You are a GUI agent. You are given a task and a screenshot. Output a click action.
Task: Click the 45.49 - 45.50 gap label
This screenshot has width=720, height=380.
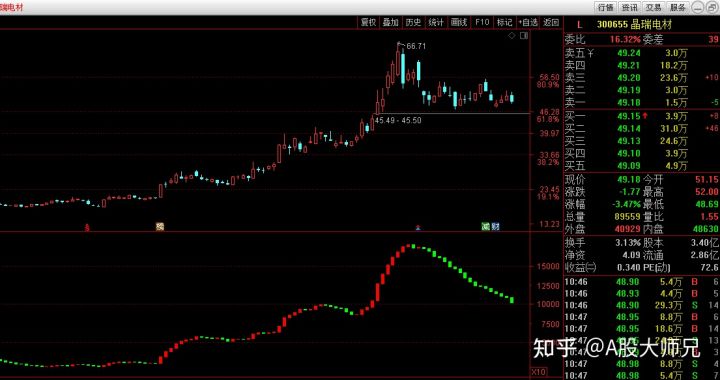pos(398,120)
